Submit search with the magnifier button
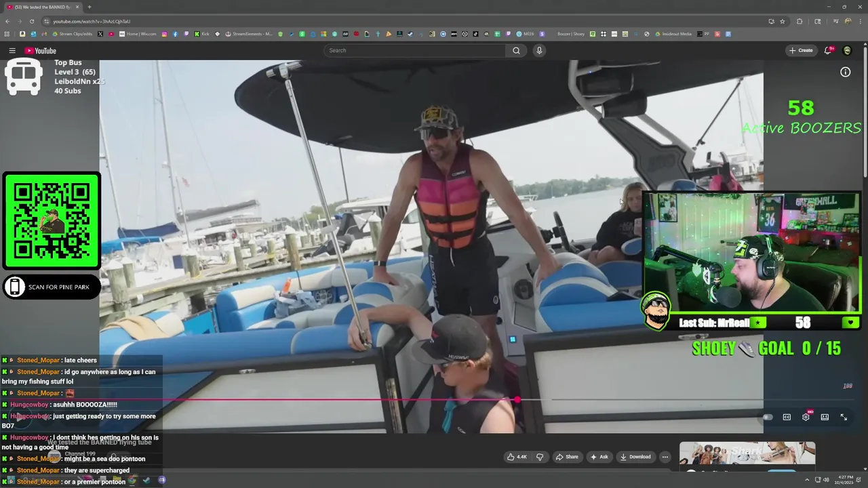 (x=516, y=50)
